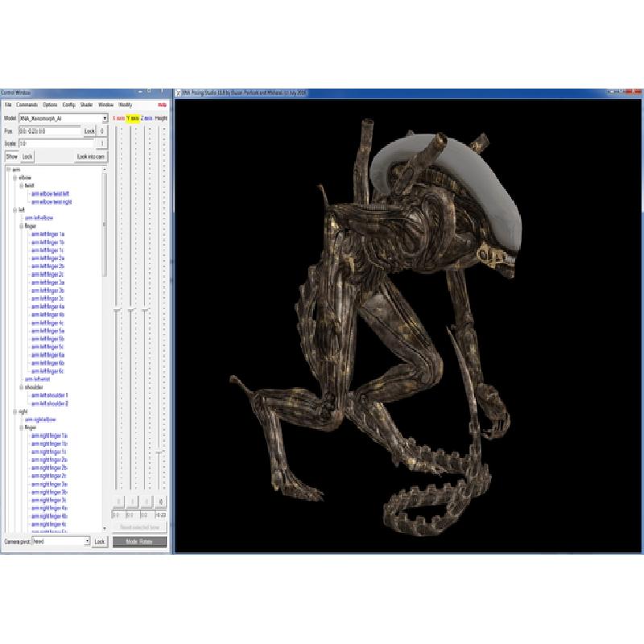Open the File menu
644x644 pixels.
8,105
